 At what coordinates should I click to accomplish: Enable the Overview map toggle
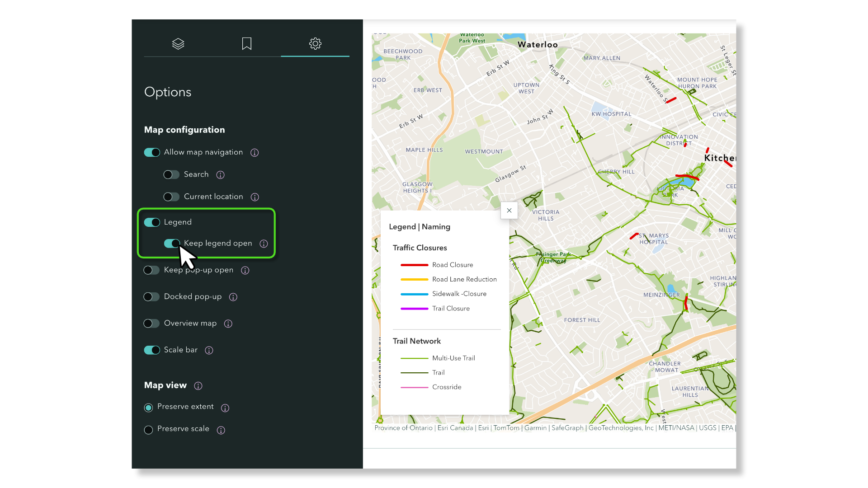click(x=151, y=323)
